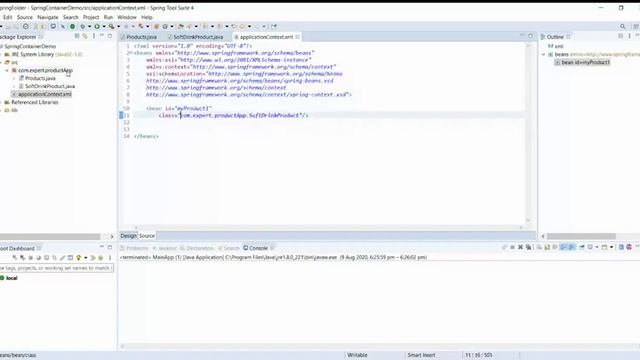Open the external tools dropdown arrow
The image size is (640, 360).
(x=118, y=27)
